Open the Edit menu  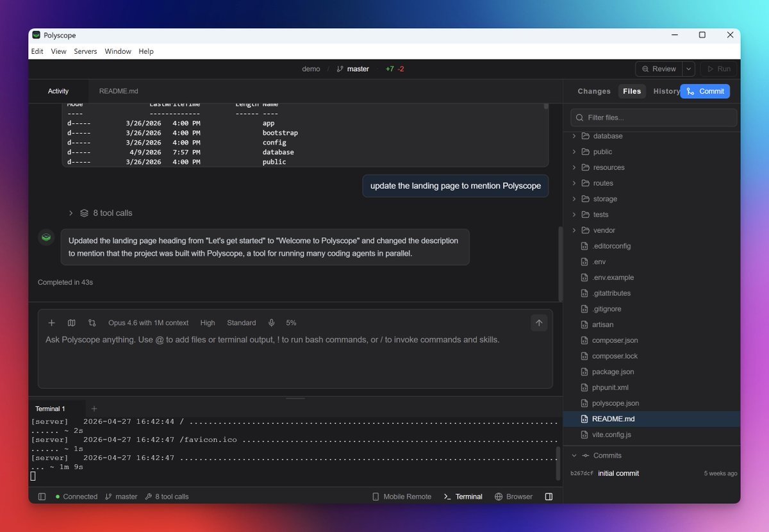click(37, 51)
